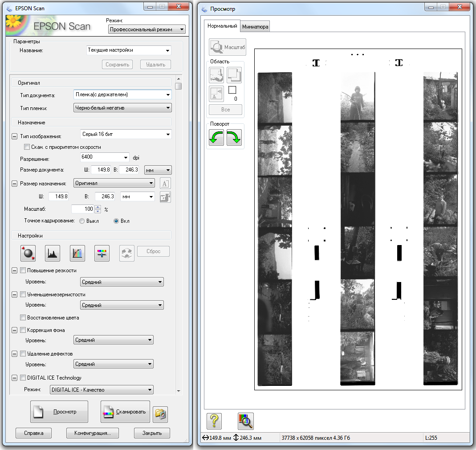
Task: Click the Размер документа width field
Action: tap(101, 170)
